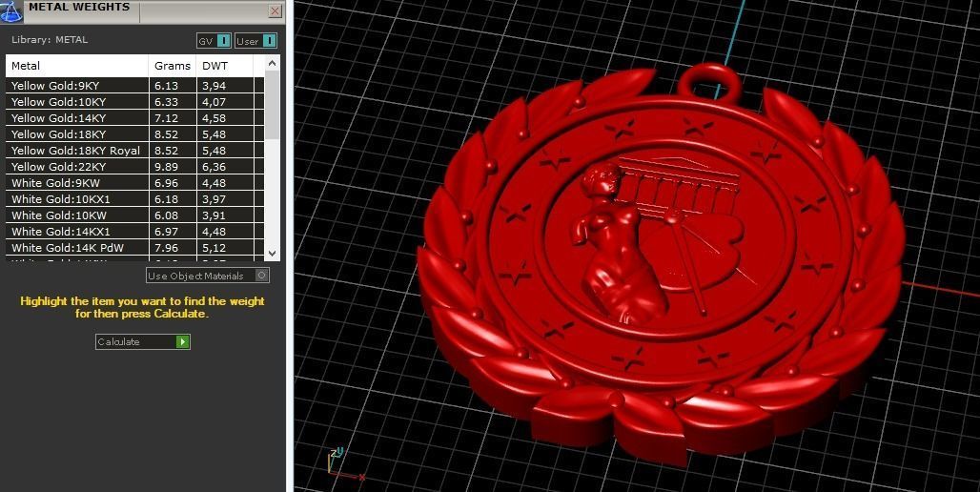This screenshot has width=980, height=492.
Task: Click the METAL WEIGHTS panel title
Action: click(x=79, y=7)
